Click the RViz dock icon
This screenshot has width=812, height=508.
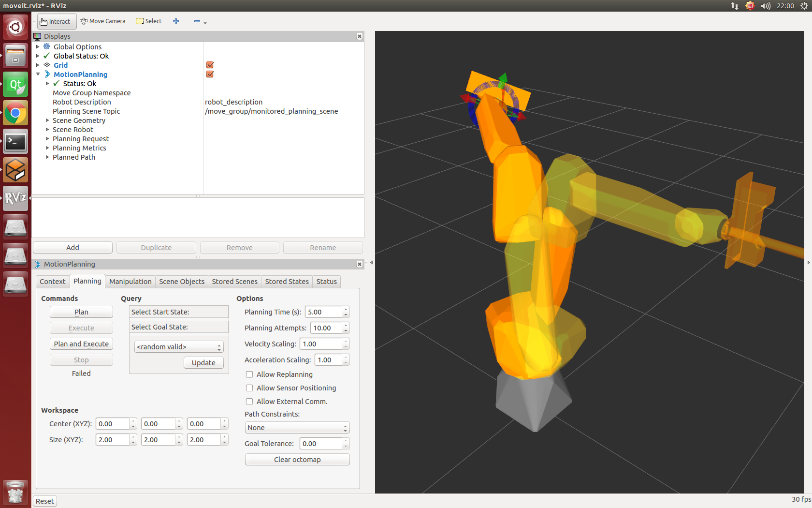(x=15, y=198)
